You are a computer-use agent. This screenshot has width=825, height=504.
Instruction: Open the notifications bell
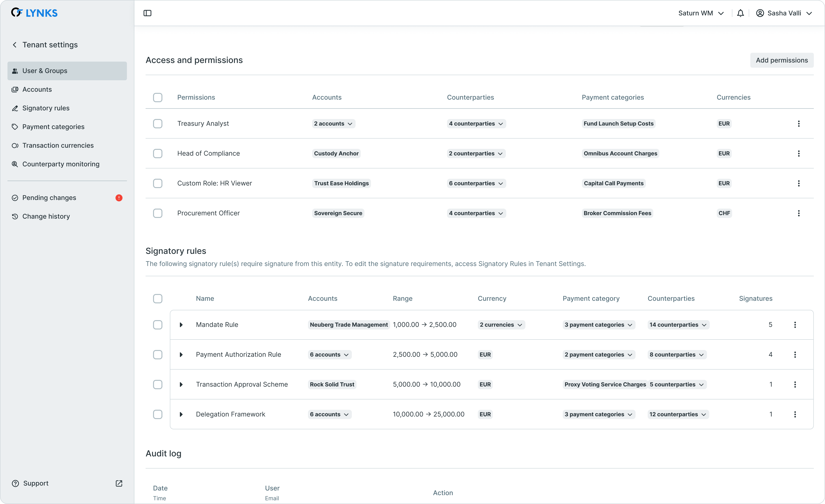click(x=740, y=13)
